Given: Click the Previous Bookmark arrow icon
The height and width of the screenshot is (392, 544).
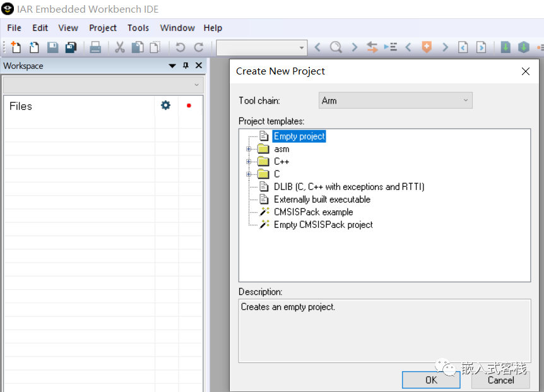Looking at the screenshot, I should [x=408, y=47].
